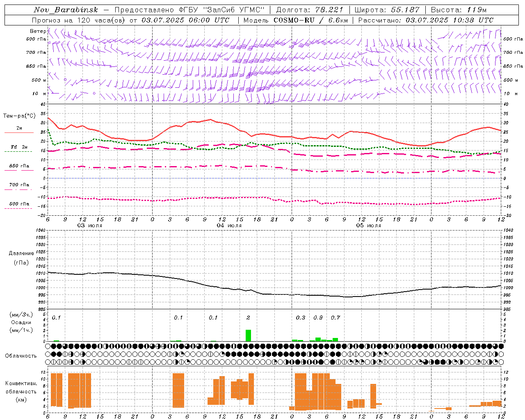The width and height of the screenshot is (525, 420).
Task: Click the 'Осадки' precipitation label
Action: pyautogui.click(x=21, y=322)
